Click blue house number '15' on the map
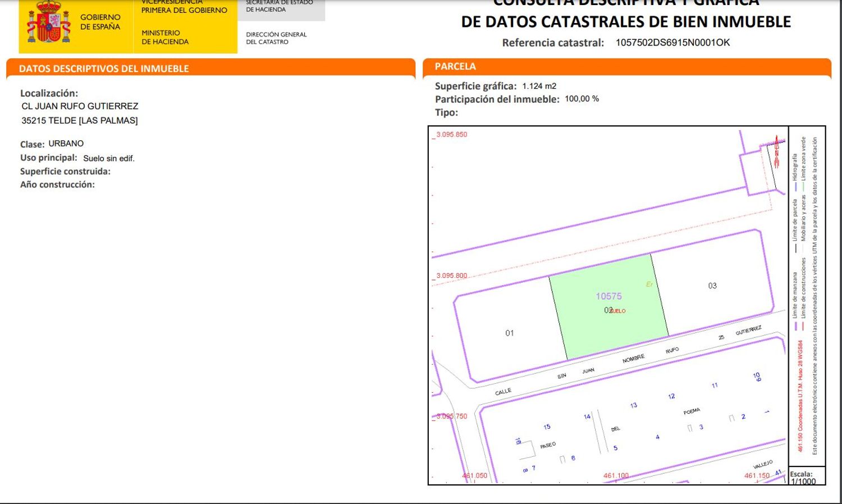 pos(547,427)
